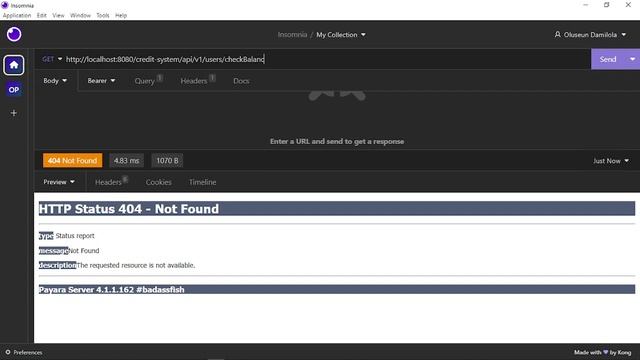Open the Application menu
This screenshot has width=640, height=360.
click(17, 16)
